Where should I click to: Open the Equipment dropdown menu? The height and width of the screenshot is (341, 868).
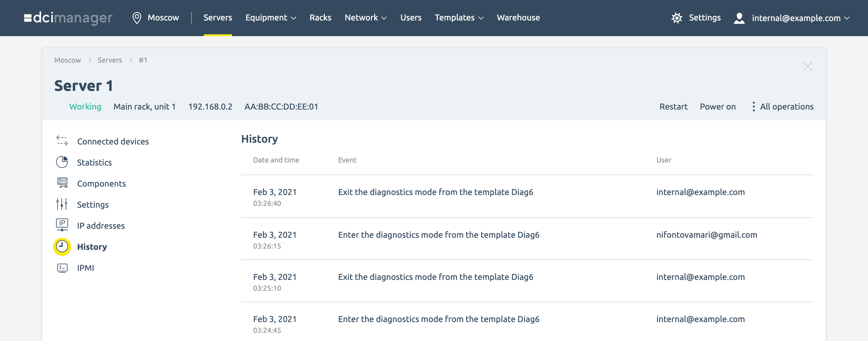point(271,17)
